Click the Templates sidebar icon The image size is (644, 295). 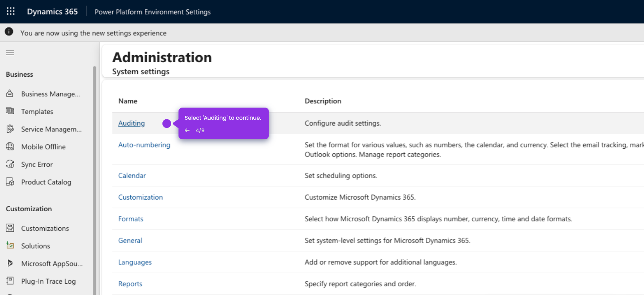click(10, 111)
